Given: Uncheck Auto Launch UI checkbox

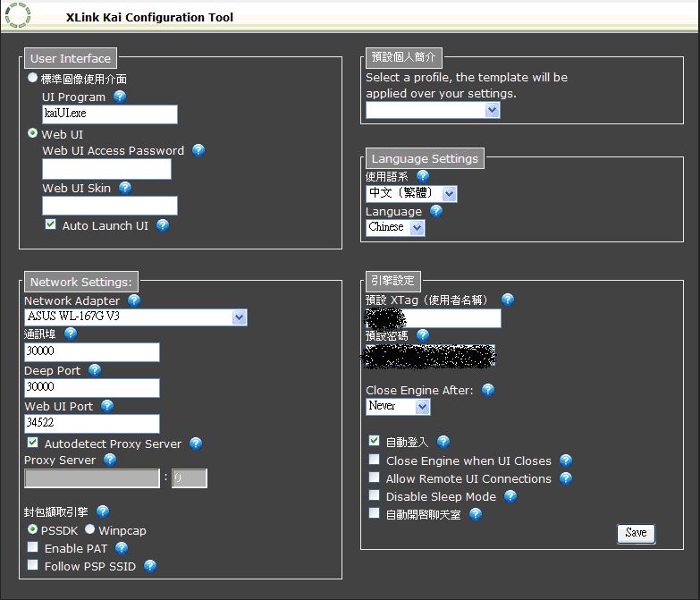Looking at the screenshot, I should 50,224.
